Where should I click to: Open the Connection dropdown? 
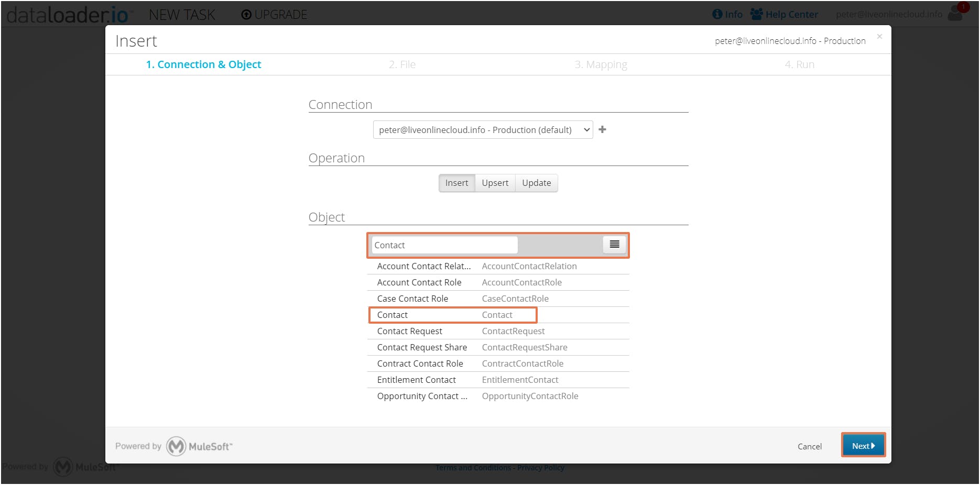tap(483, 130)
